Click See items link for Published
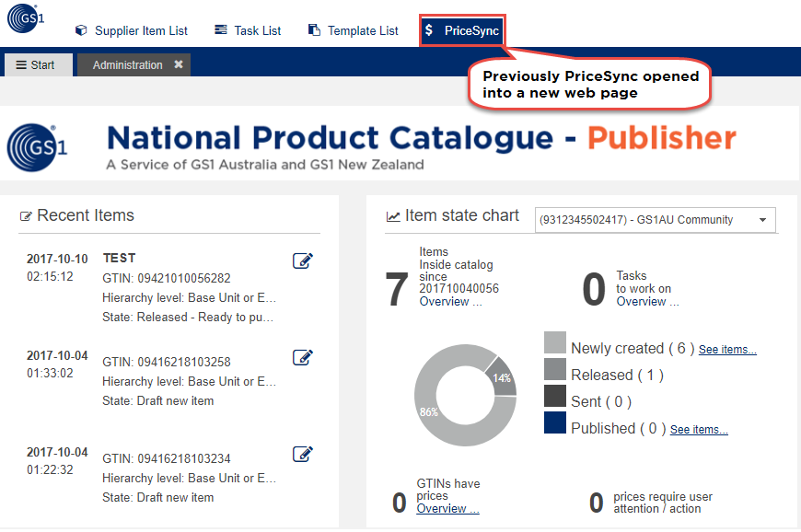 (x=699, y=430)
